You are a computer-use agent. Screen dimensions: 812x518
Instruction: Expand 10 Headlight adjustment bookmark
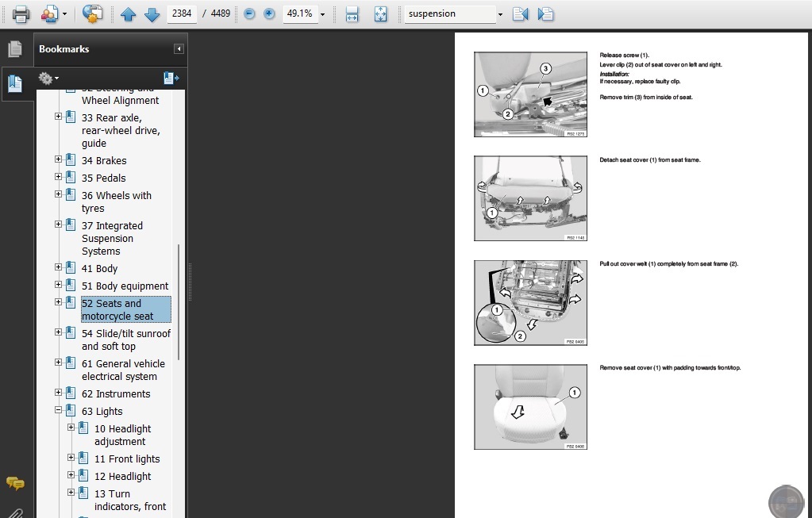[x=71, y=428]
